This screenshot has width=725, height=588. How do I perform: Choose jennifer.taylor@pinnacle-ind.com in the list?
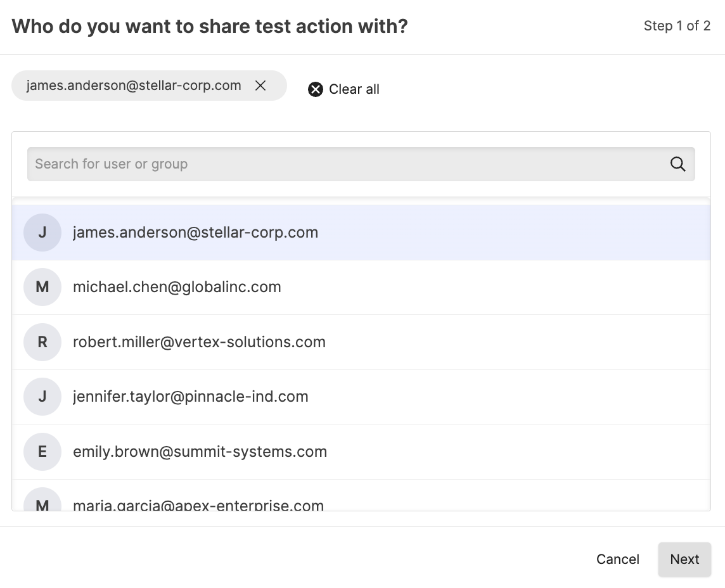tap(191, 397)
